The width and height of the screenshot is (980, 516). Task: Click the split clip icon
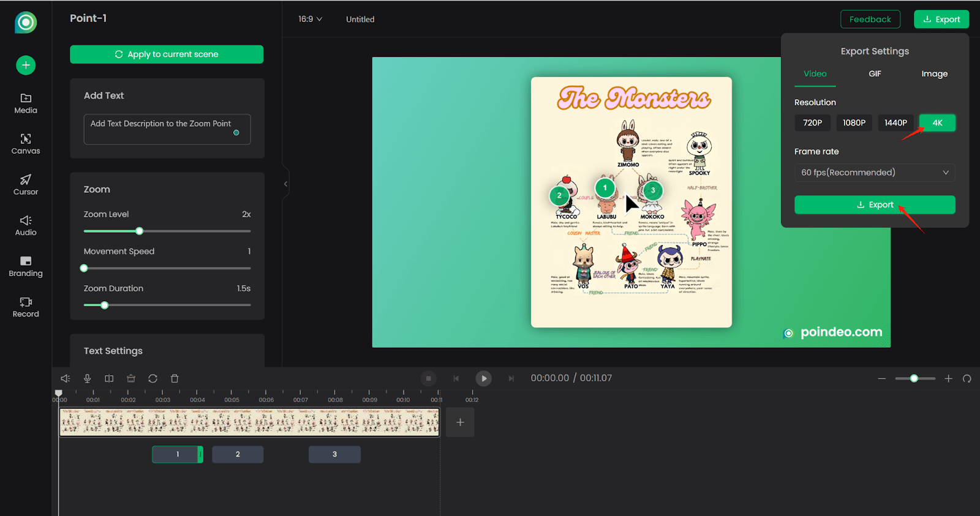(109, 378)
